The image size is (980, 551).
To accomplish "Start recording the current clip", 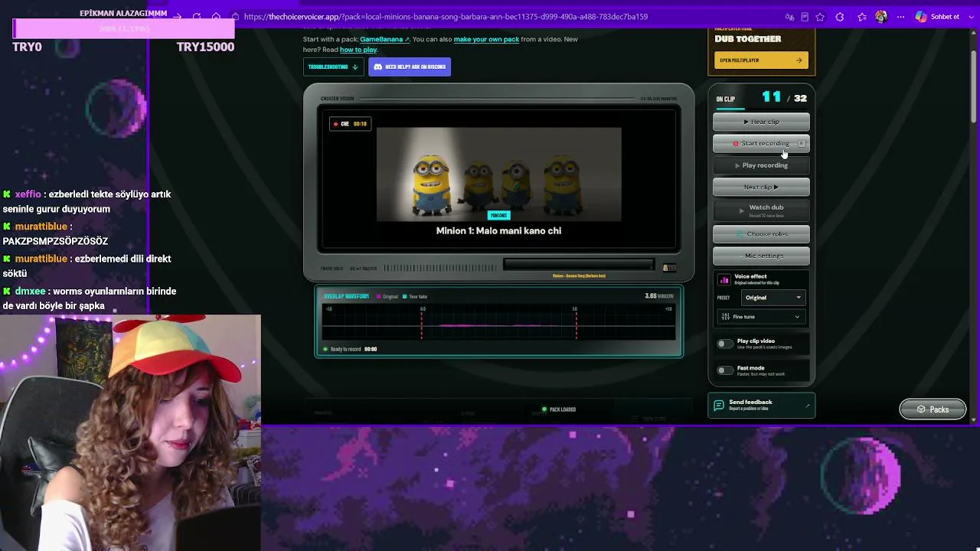I will [761, 143].
